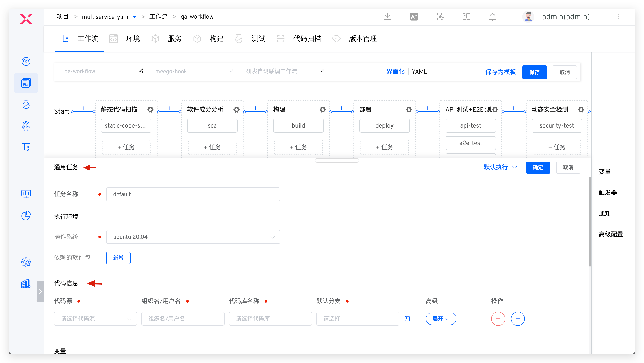
Task: Click the notification bell icon
Action: (x=492, y=17)
